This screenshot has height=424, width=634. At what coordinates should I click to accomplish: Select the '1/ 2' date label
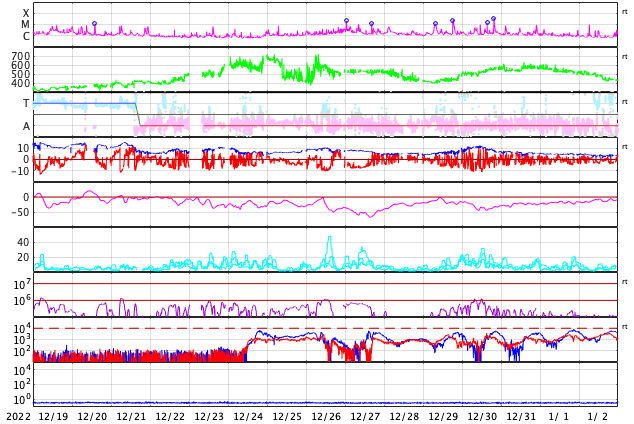coord(598,417)
